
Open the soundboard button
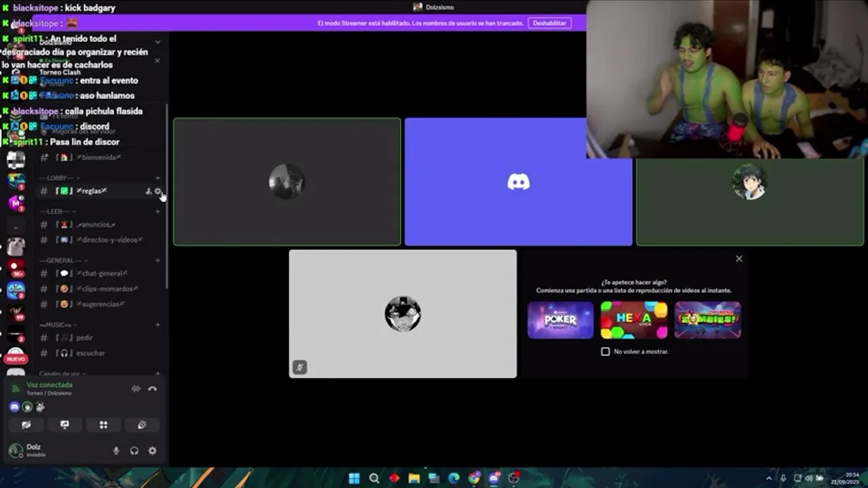point(142,425)
